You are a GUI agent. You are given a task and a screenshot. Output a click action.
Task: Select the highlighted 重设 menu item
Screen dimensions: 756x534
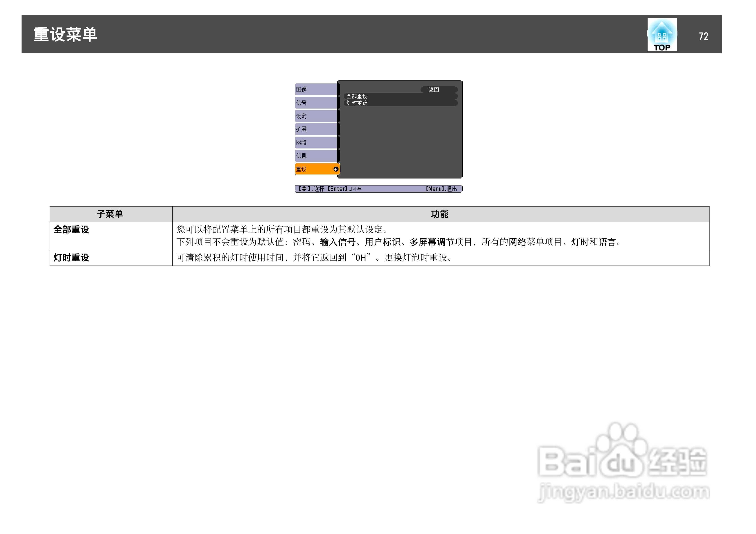tap(313, 169)
